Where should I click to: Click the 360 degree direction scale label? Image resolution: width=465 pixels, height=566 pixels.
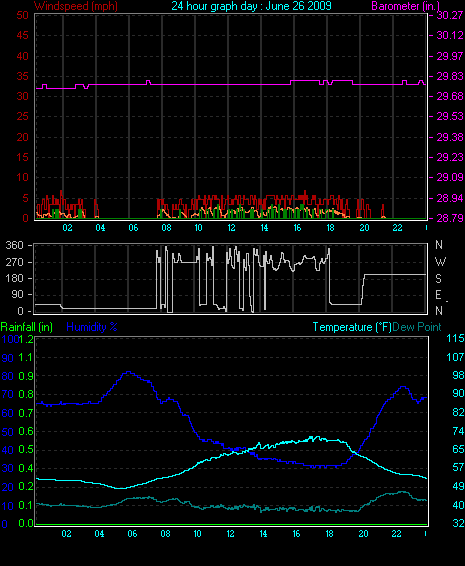(14, 245)
